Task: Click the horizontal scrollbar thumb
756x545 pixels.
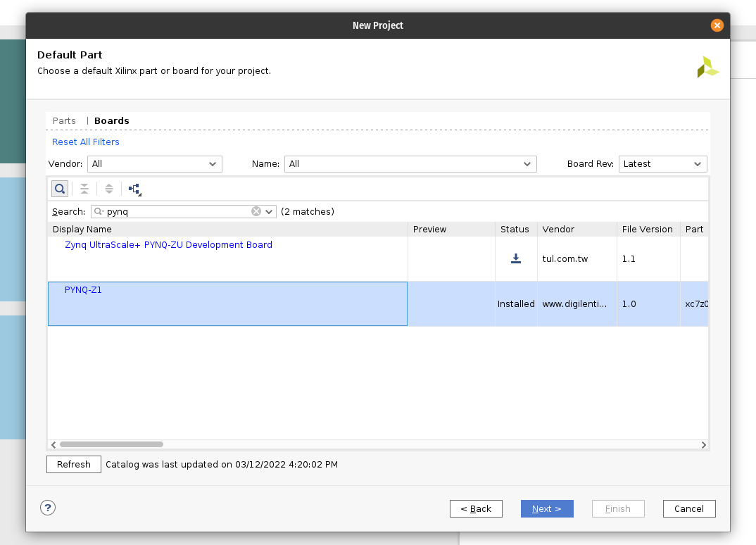Action: point(111,444)
